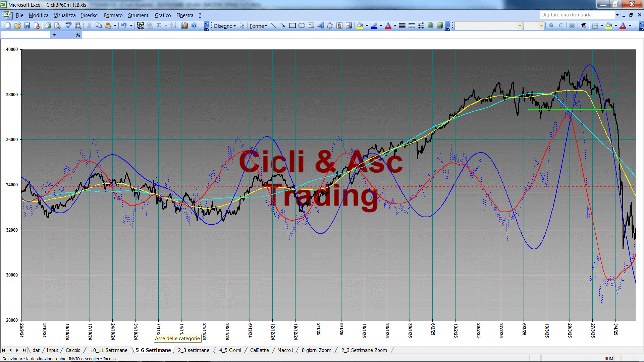
Task: Click the Arrow Style icon
Action: point(421,25)
